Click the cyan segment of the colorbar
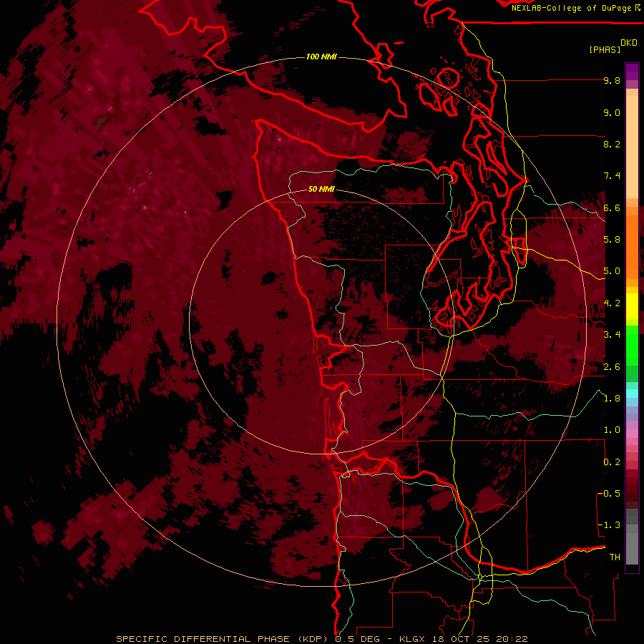Screen dimensions: 644x644 click(x=632, y=393)
